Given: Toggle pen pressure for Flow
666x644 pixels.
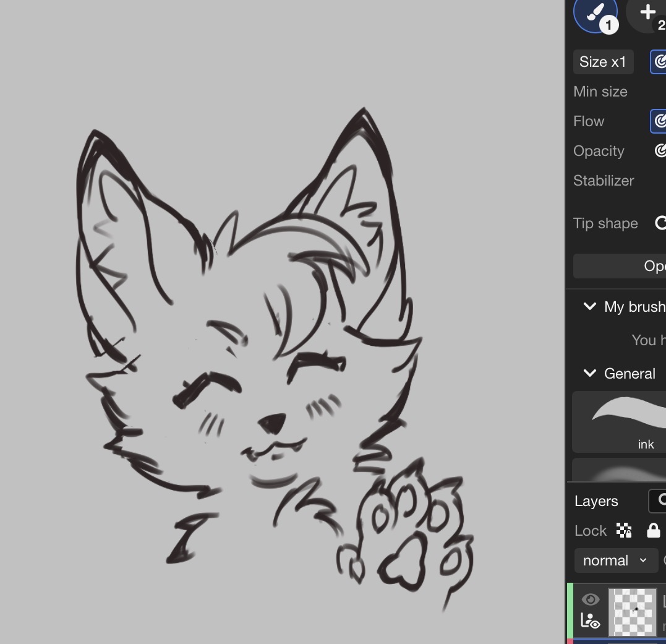Looking at the screenshot, I should pyautogui.click(x=659, y=121).
